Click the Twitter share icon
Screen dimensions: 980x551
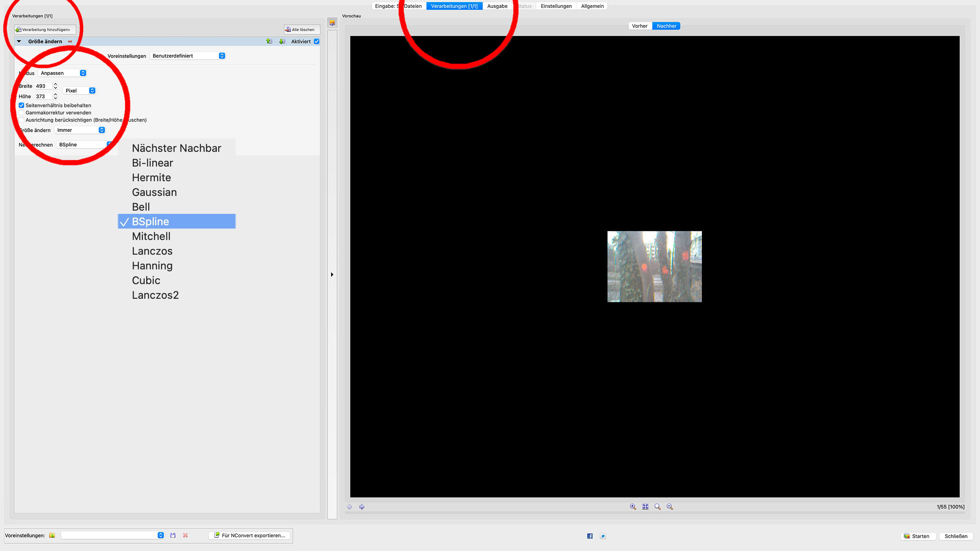coord(603,536)
